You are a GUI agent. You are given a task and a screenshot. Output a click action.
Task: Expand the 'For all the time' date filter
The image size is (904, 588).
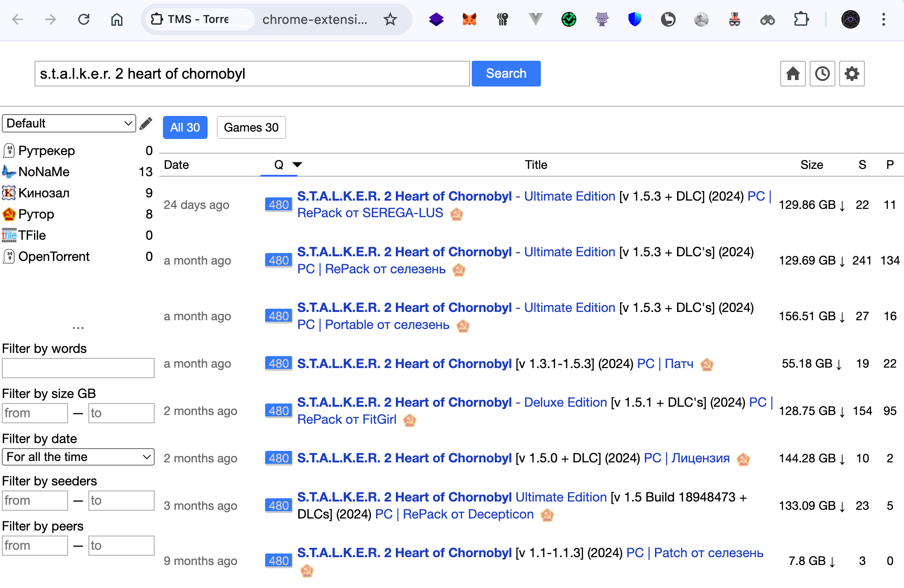pyautogui.click(x=78, y=457)
